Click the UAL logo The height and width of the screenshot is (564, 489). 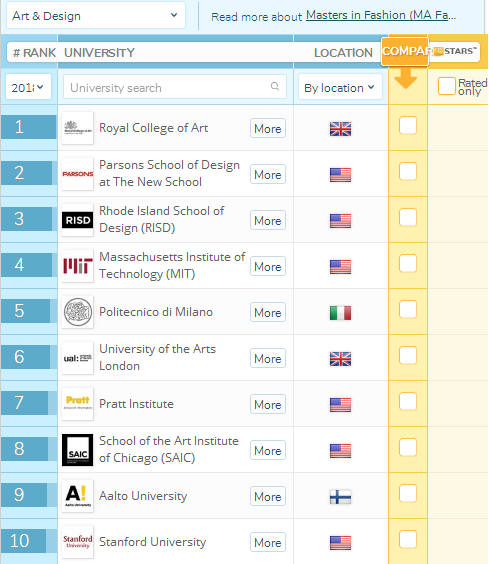pyautogui.click(x=78, y=358)
